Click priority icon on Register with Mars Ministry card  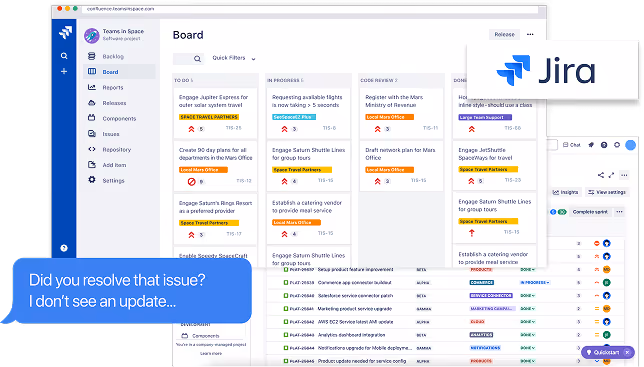(377, 129)
